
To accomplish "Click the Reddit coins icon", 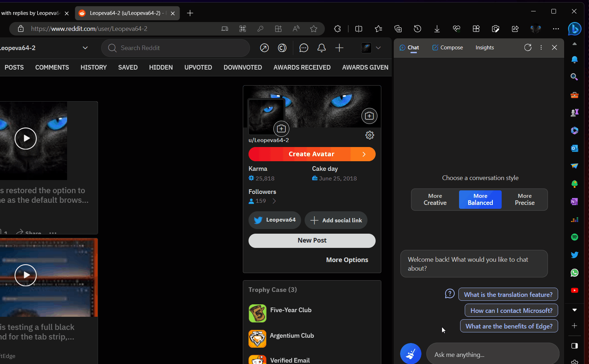I will pos(282,48).
